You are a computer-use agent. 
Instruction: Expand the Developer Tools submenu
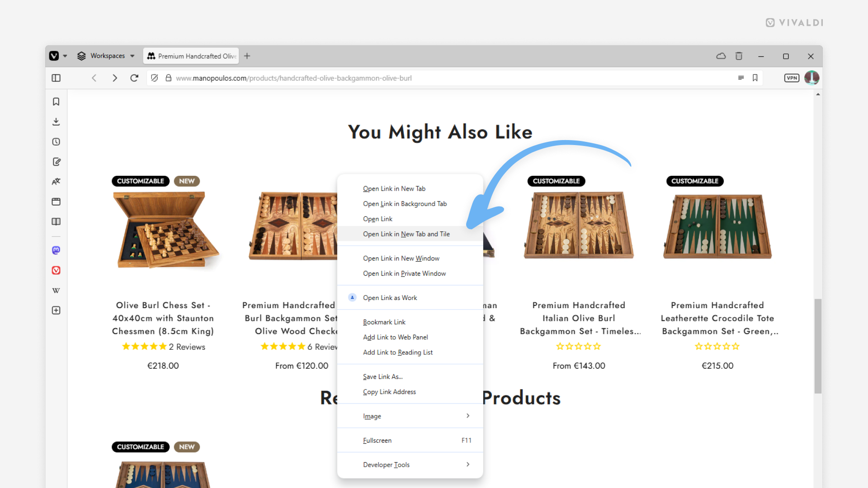pos(410,465)
